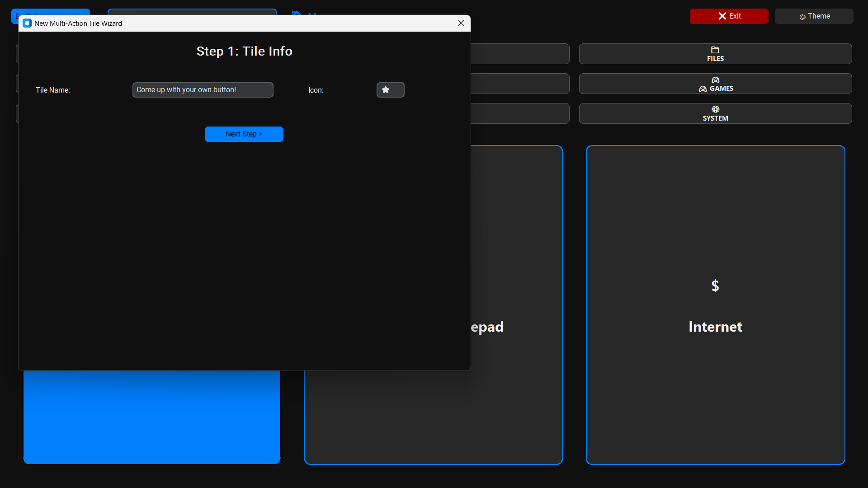Click the Exit button
This screenshot has width=868, height=488.
pos(729,16)
